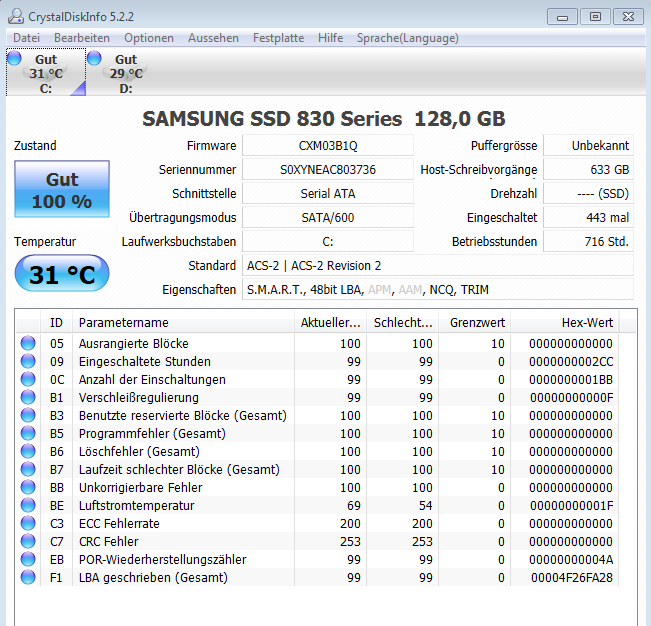The image size is (651, 626).
Task: Click the Drehzahl ---- (SSD) field
Action: [589, 194]
